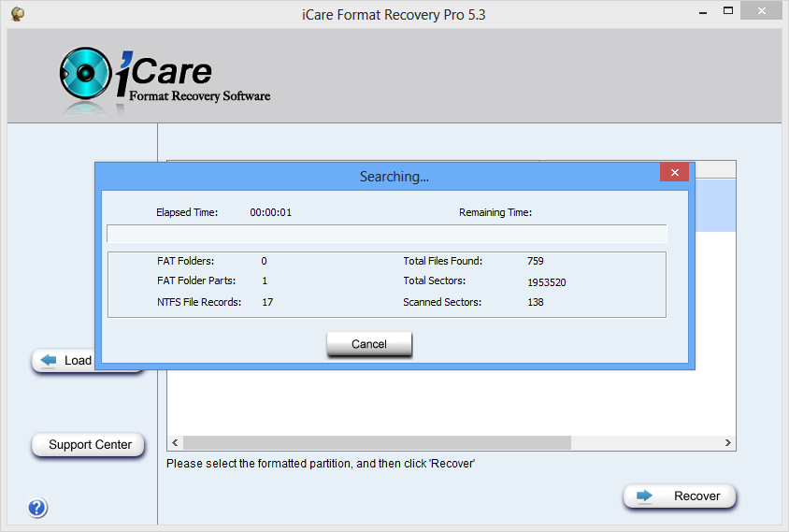Screen dimensions: 789x532
Task: Click the Total Files Found value 759
Action: 536,261
